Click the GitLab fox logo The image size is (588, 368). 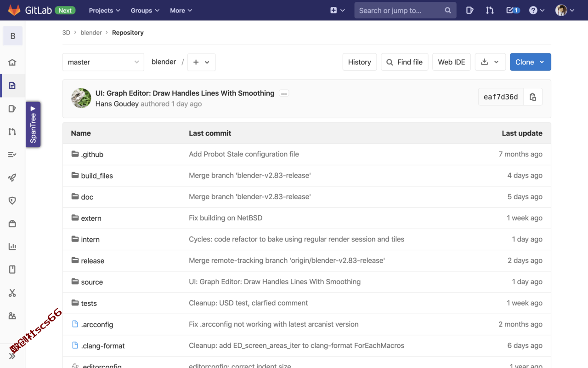pyautogui.click(x=14, y=10)
